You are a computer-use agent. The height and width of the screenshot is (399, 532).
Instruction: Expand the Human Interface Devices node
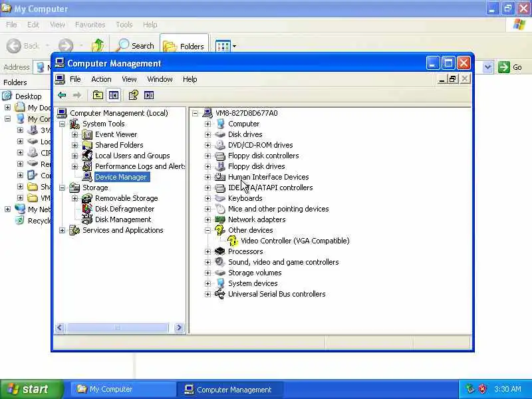click(x=207, y=177)
